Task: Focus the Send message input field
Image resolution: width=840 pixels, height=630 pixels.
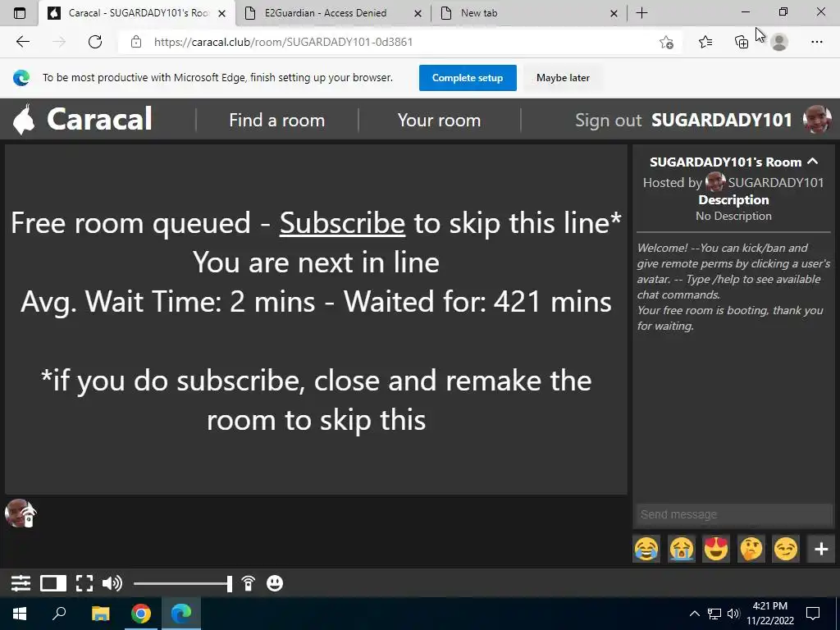Action: [x=734, y=514]
